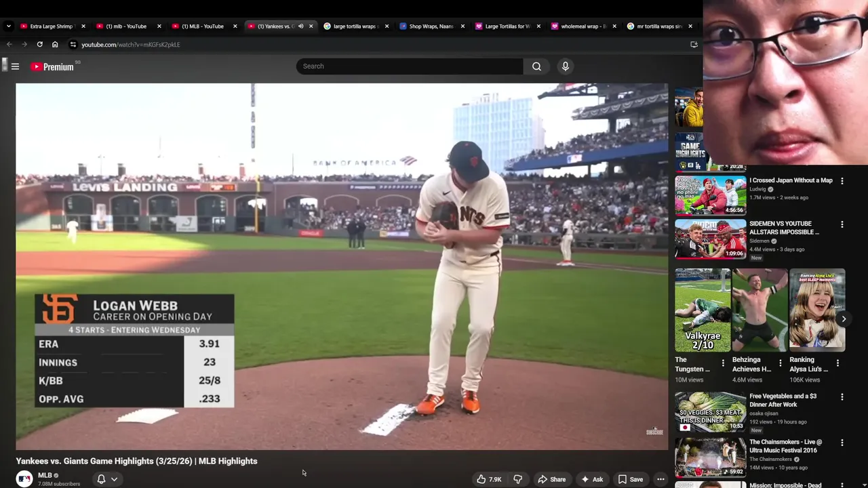Show next Shorts with arrow

point(844,319)
